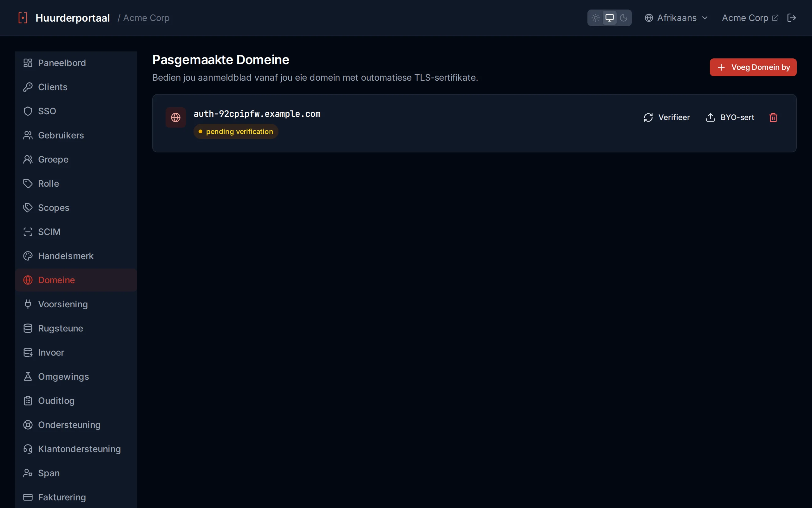Click the Ouditlog clipboard icon
Screen dimensions: 812x508
coord(28,401)
